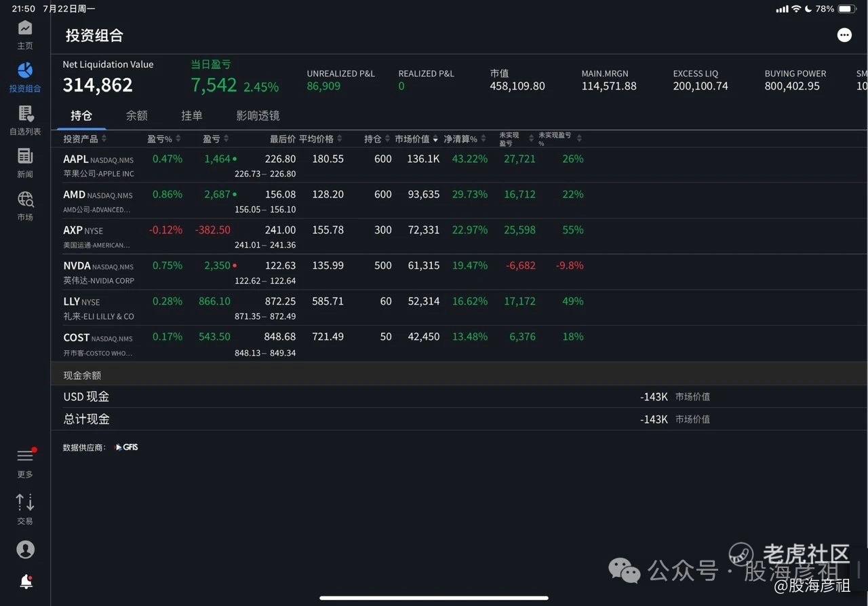
Task: Open the AXP position row ticker
Action: click(73, 230)
